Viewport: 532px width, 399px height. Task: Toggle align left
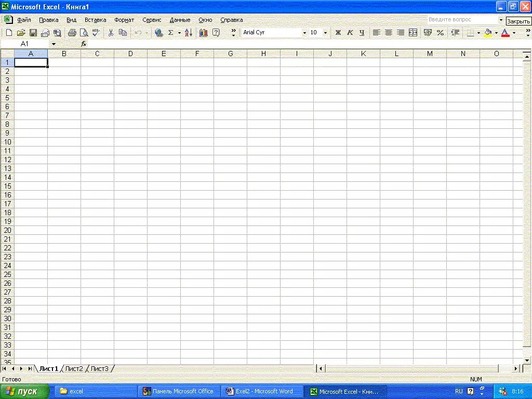click(x=376, y=33)
